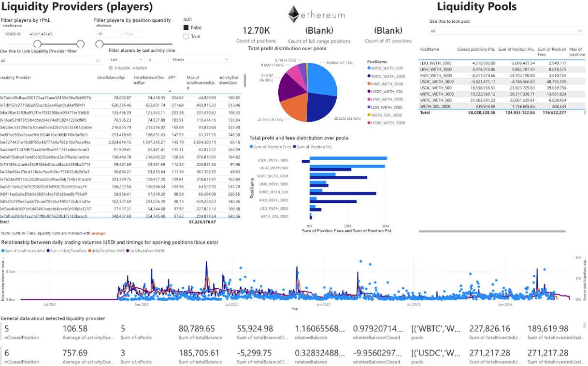Toggle WETH_SOL_3000 in the pie chart legend

tap(384, 115)
